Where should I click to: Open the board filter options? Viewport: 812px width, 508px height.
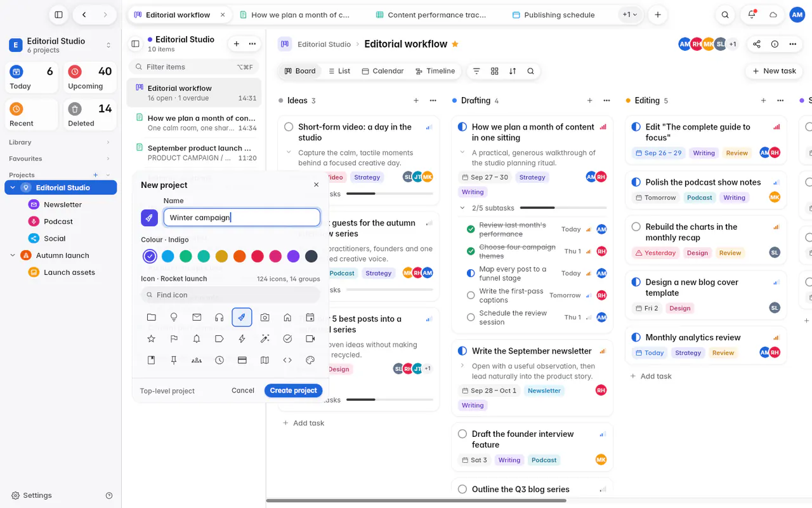pos(476,71)
